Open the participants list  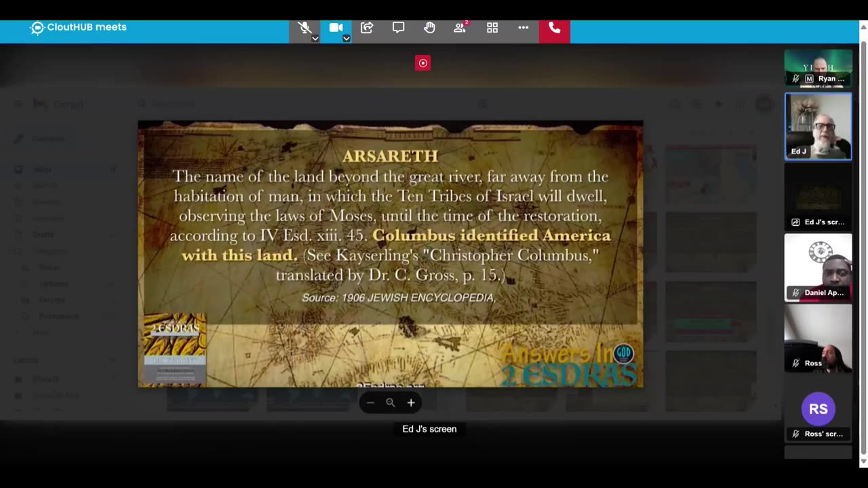point(460,28)
